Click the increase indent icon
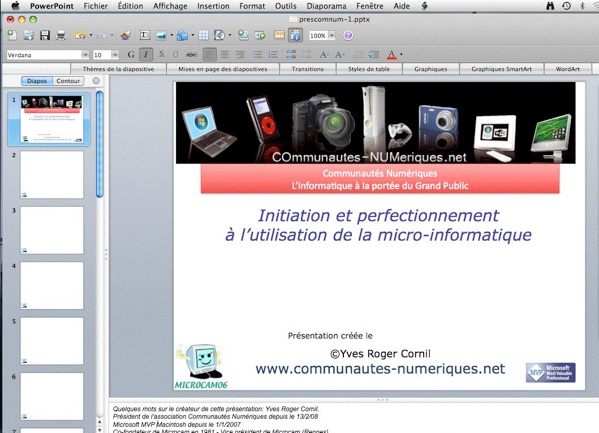The image size is (599, 433). click(373, 55)
